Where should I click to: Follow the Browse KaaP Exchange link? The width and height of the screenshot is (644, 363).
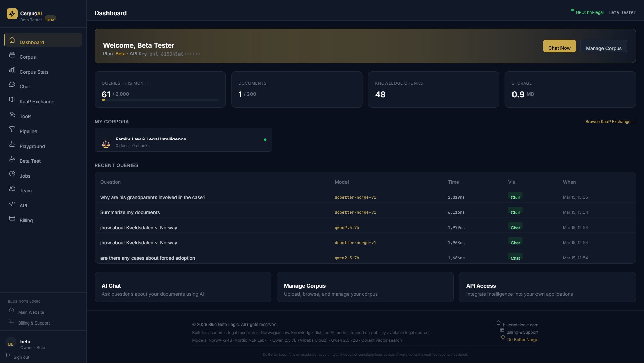pos(611,121)
